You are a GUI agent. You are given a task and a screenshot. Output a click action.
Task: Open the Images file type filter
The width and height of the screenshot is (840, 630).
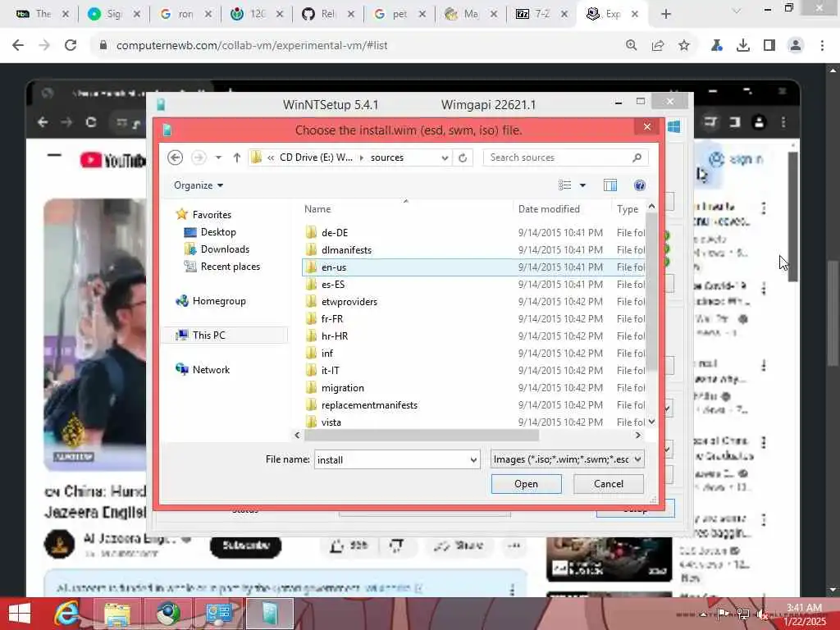pyautogui.click(x=568, y=459)
